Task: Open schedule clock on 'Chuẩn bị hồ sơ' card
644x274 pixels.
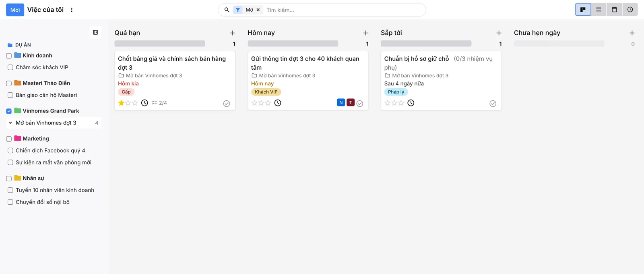Action: click(x=411, y=103)
